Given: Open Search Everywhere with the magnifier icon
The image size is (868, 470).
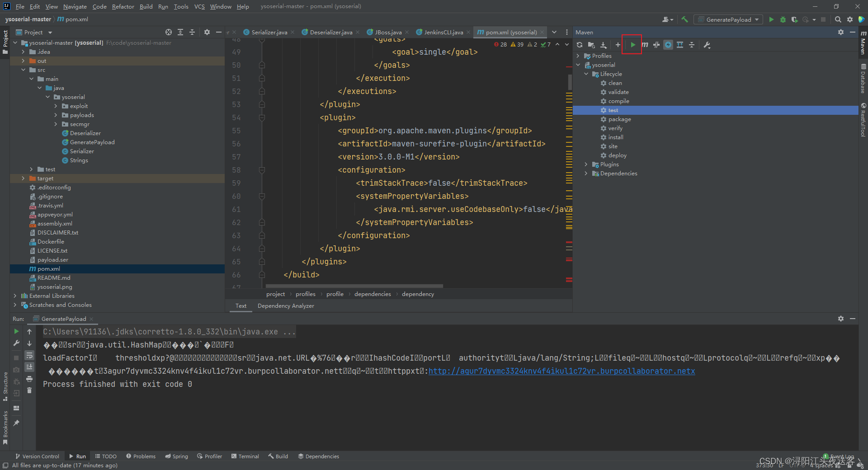Looking at the screenshot, I should point(838,19).
